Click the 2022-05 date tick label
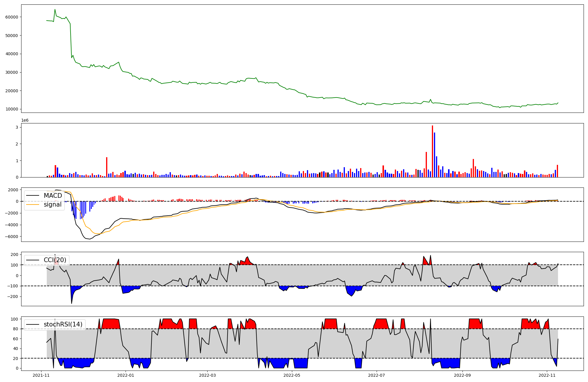Image resolution: width=588 pixels, height=382 pixels. pos(292,375)
